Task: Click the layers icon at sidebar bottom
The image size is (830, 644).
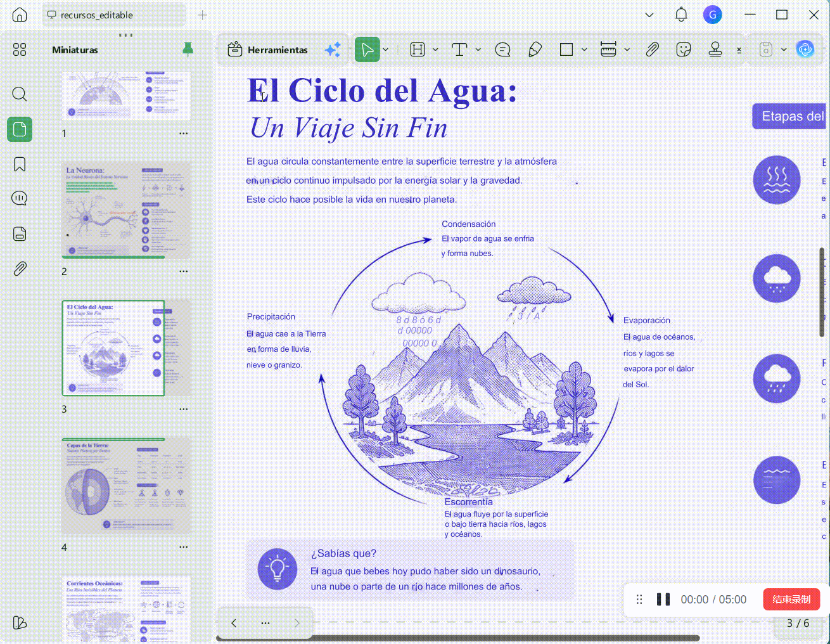Action: click(20, 622)
